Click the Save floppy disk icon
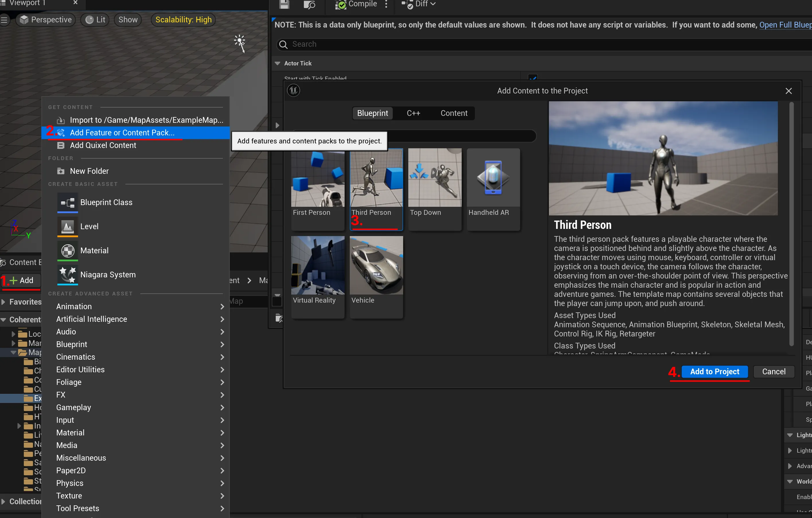This screenshot has width=812, height=518. pos(284,4)
